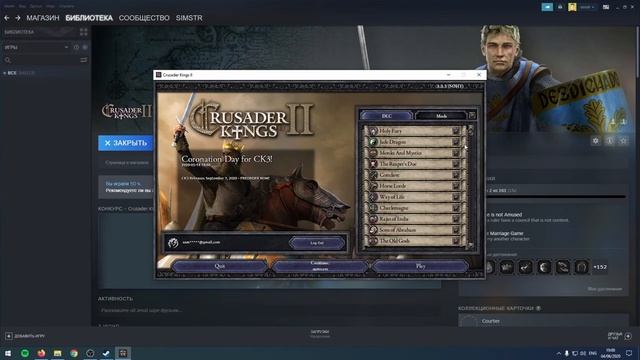
Task: Click the Conclave DLC icon
Action: [x=373, y=175]
